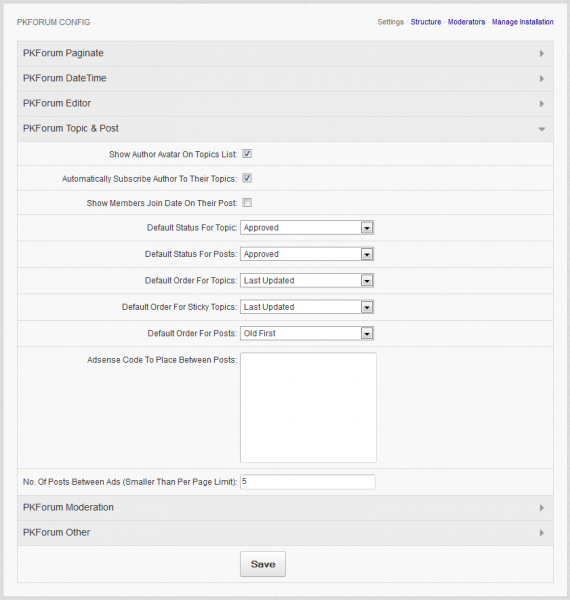Click the Save button
Screen dimensions: 570x600
263,564
